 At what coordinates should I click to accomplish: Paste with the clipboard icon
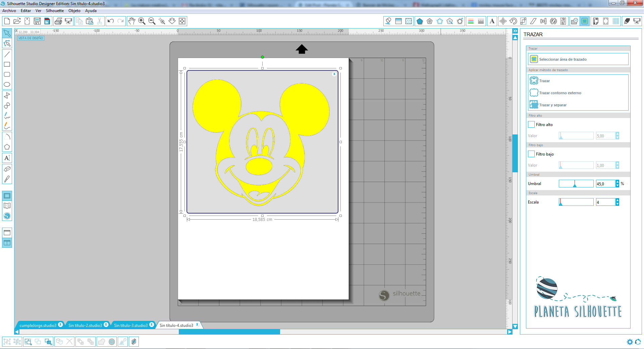pos(90,21)
